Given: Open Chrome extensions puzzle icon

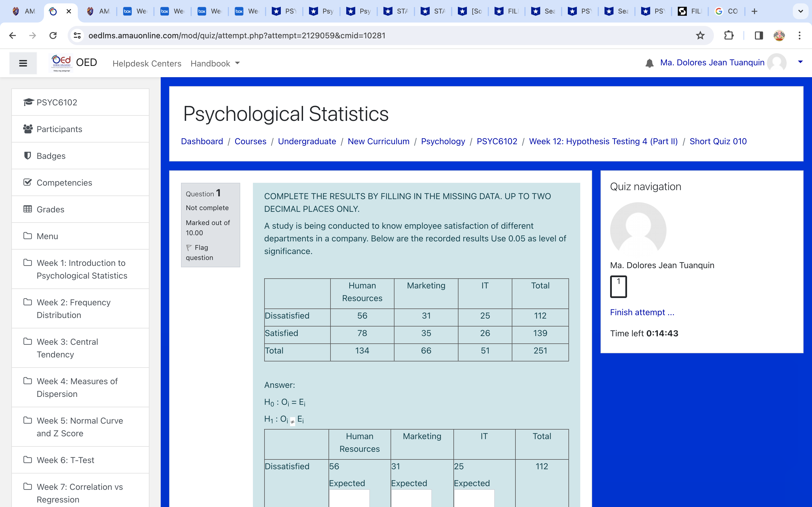Looking at the screenshot, I should click(729, 35).
